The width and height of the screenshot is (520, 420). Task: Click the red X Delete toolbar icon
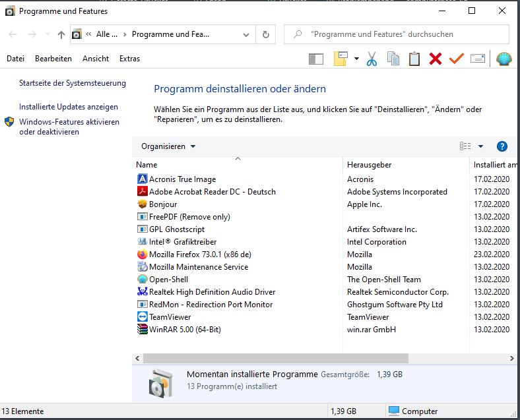point(435,59)
